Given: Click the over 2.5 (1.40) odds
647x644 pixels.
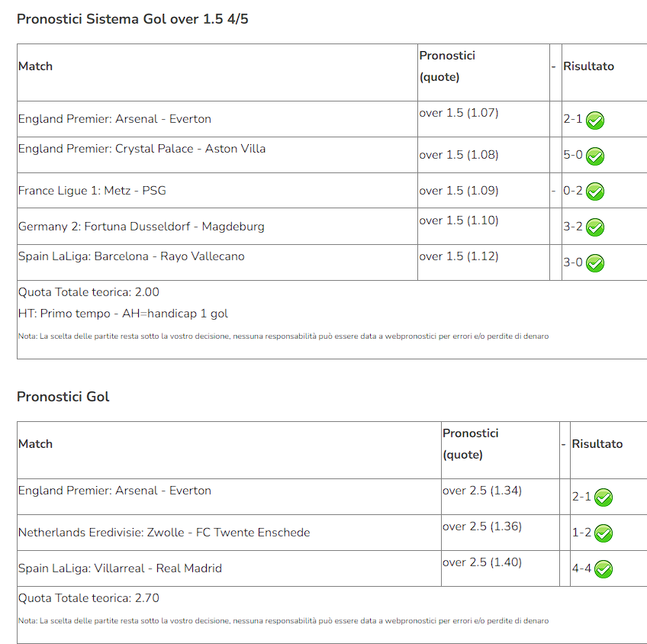Looking at the screenshot, I should (482, 562).
